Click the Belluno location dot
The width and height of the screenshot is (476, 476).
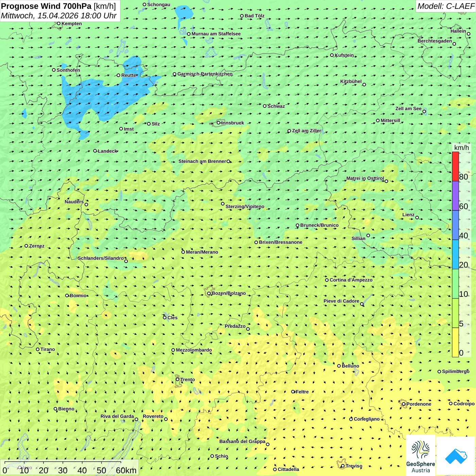(x=339, y=366)
